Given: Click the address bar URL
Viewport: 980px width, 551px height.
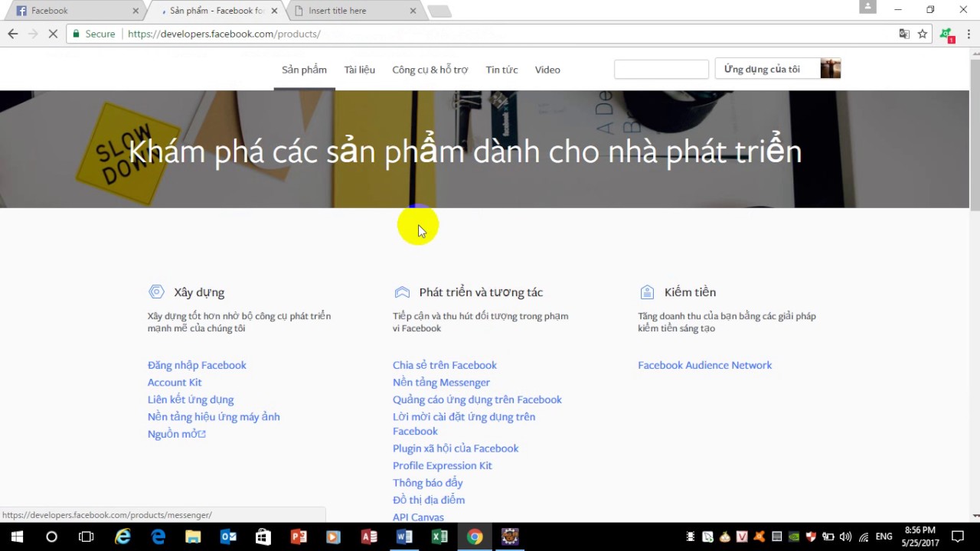Looking at the screenshot, I should click(224, 34).
